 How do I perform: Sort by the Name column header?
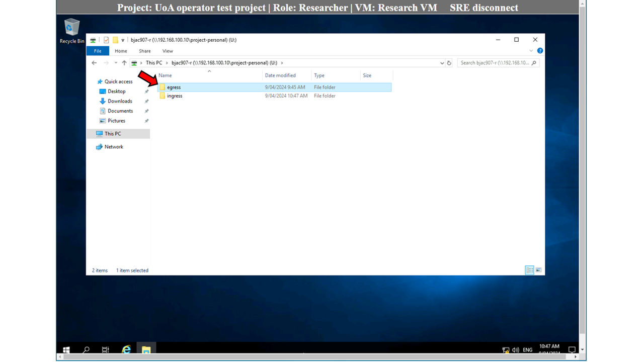coord(209,75)
